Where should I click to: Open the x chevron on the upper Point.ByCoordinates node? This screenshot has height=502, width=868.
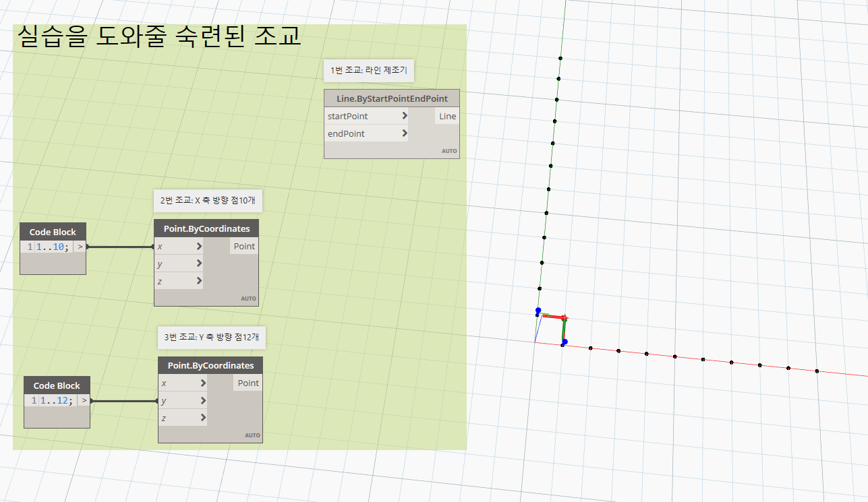[x=199, y=246]
